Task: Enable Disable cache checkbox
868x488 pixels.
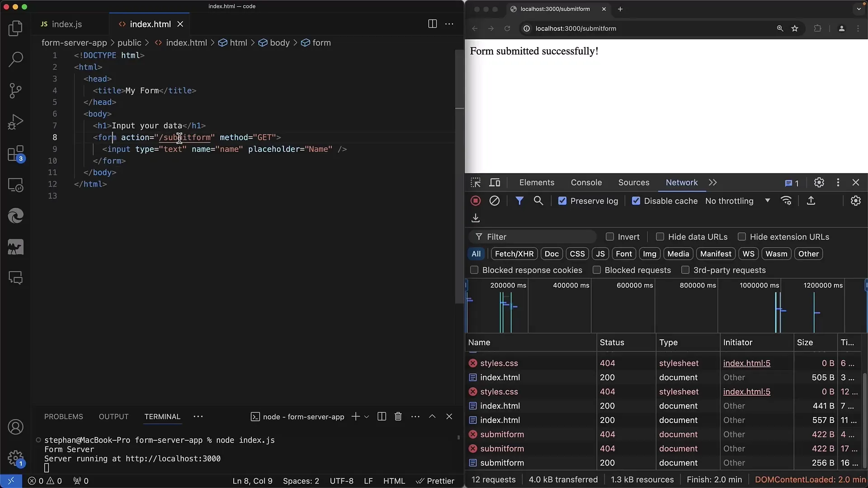Action: tap(636, 201)
